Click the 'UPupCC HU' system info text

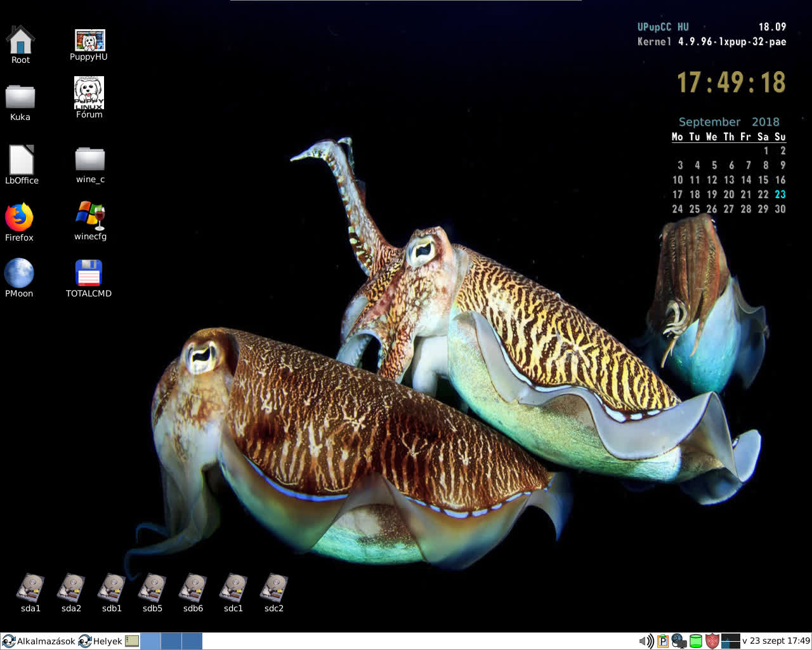pyautogui.click(x=663, y=27)
